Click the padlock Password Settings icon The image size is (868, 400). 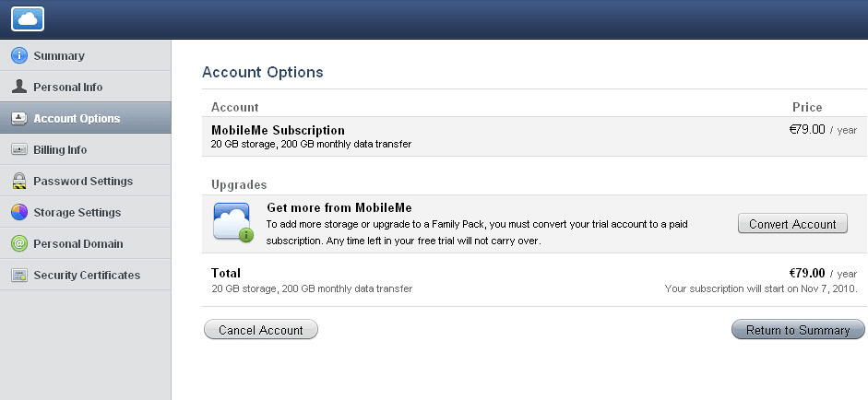click(x=19, y=181)
